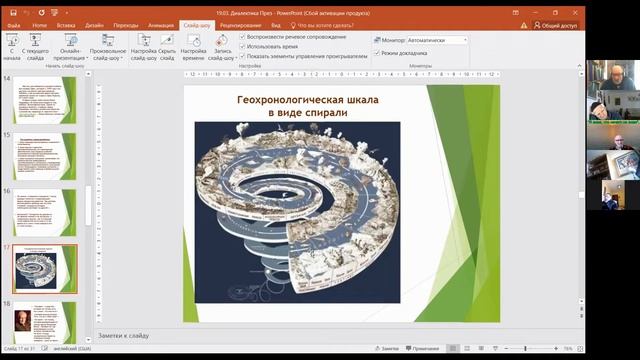Click the slide title 'Геохронологическая шкала в виде спирали'
The height and width of the screenshot is (360, 640).
pyautogui.click(x=308, y=106)
